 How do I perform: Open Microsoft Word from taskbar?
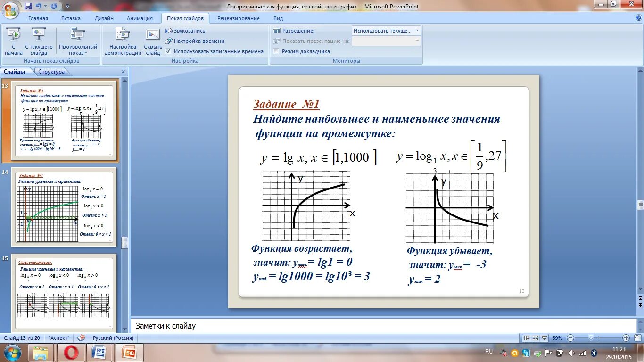[x=99, y=353]
